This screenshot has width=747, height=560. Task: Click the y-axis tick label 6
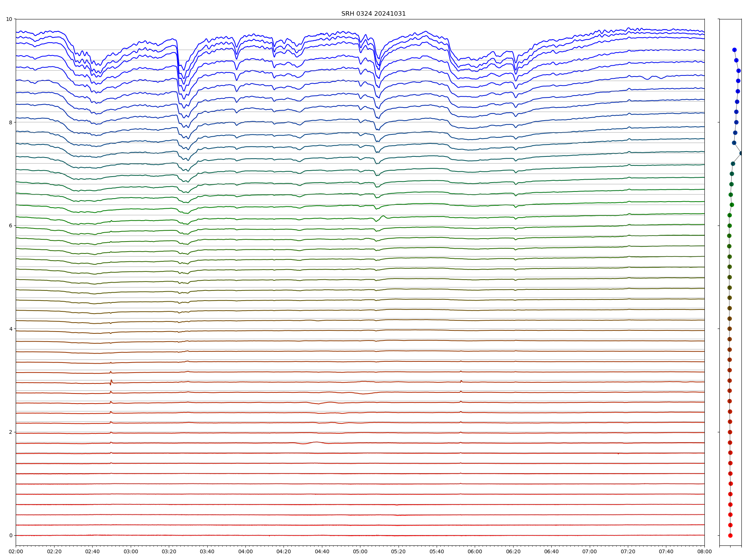coord(10,225)
